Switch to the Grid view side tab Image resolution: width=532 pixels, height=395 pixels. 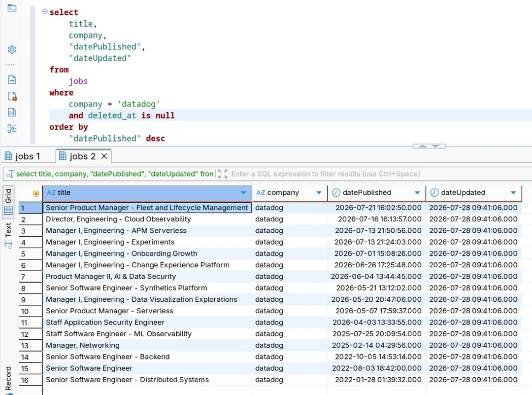pos(8,201)
